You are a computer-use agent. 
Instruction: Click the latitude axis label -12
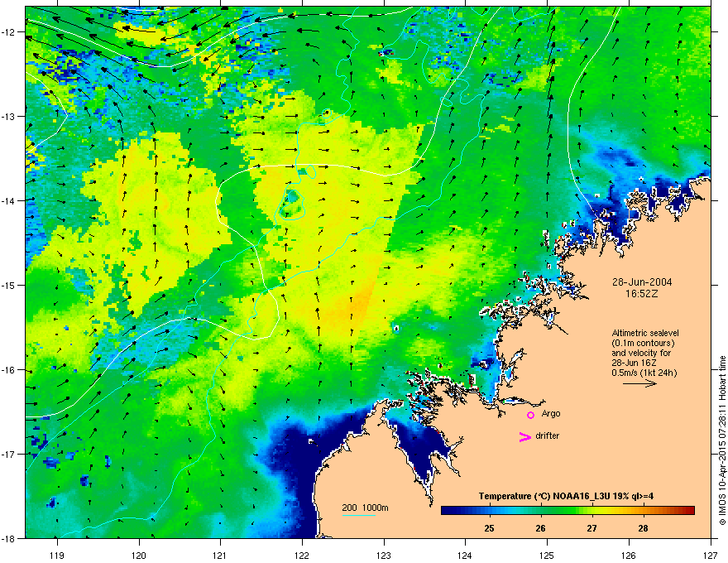(9, 32)
